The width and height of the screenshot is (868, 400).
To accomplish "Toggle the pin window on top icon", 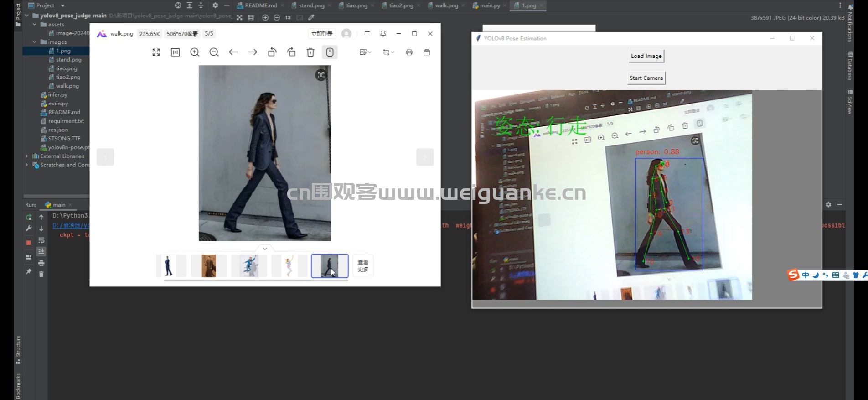I will [x=383, y=34].
